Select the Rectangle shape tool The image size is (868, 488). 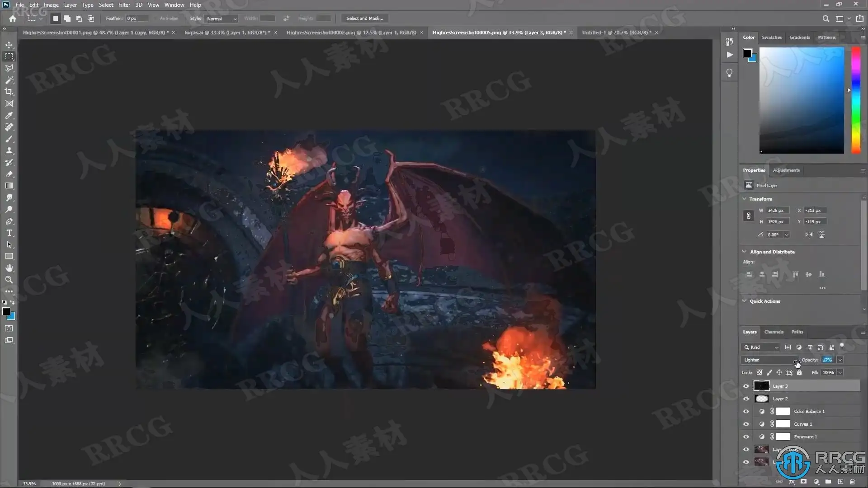(9, 256)
